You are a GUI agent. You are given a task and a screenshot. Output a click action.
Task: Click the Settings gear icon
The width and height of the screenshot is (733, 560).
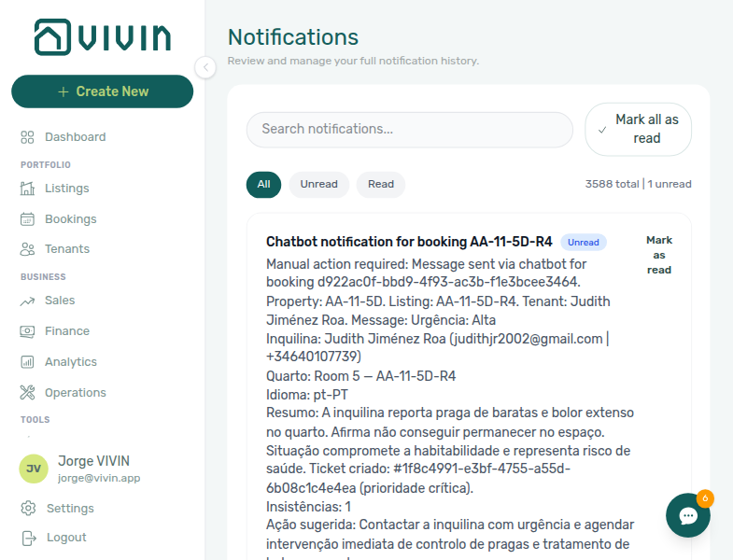click(29, 508)
